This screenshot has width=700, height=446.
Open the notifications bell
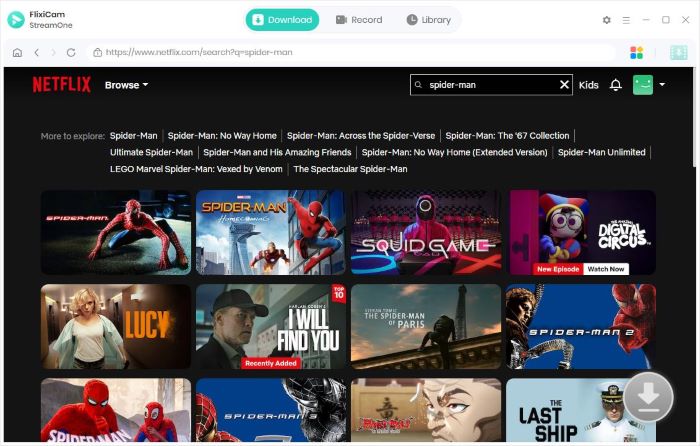pos(616,84)
